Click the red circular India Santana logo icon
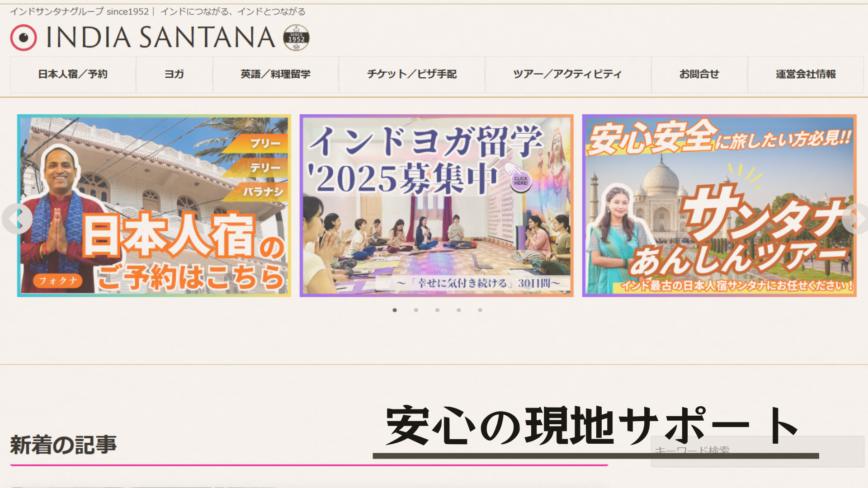 [23, 38]
